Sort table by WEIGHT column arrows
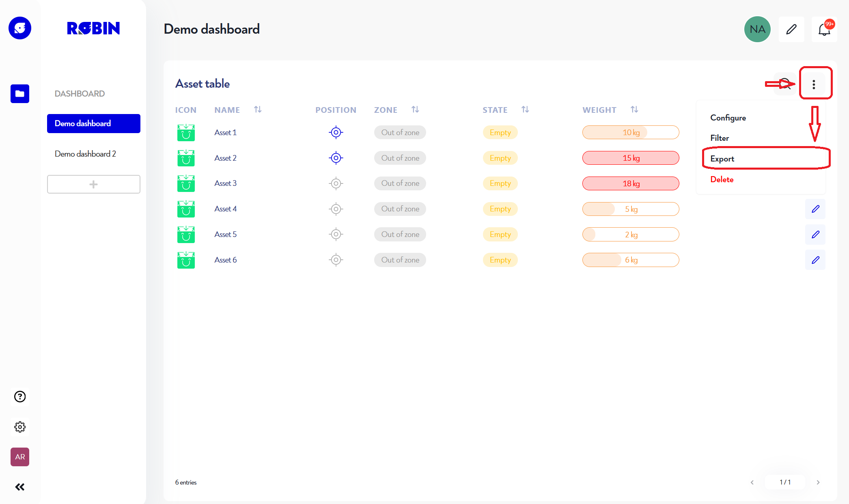 [634, 110]
